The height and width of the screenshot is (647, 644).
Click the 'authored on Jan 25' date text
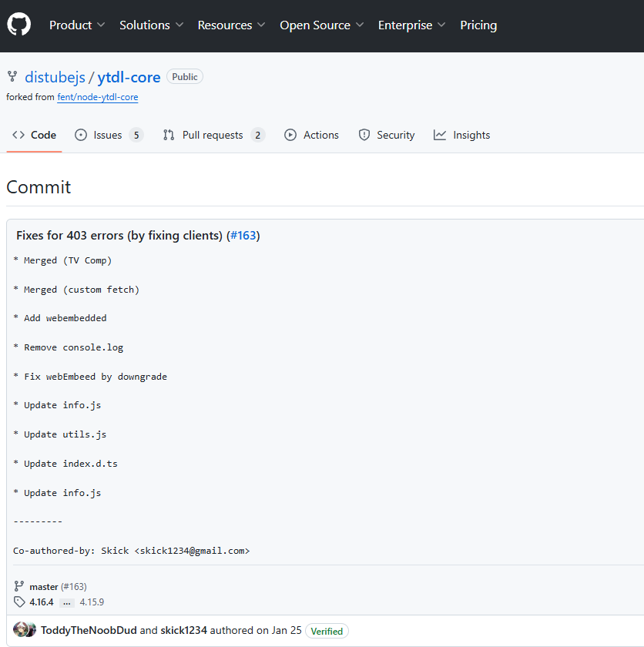click(256, 630)
